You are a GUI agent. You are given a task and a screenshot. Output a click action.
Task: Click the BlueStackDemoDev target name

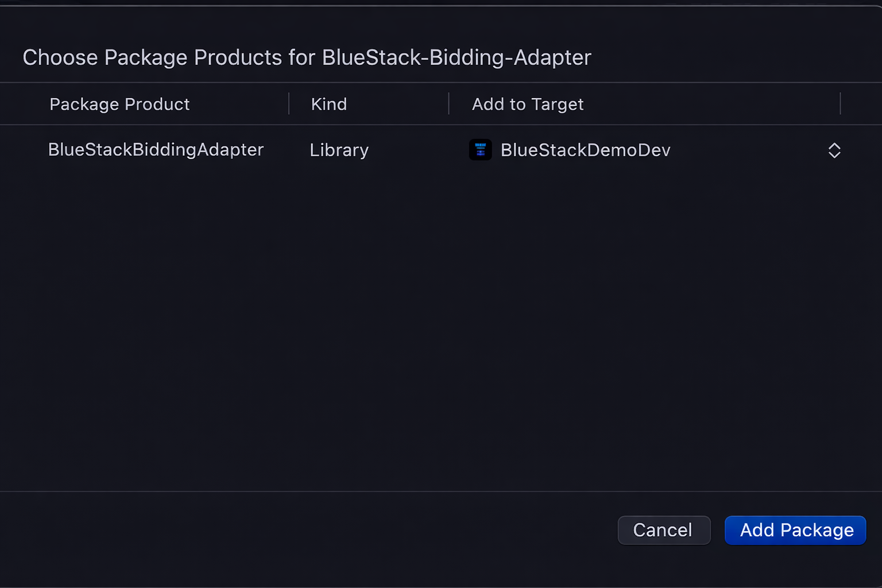tap(585, 150)
